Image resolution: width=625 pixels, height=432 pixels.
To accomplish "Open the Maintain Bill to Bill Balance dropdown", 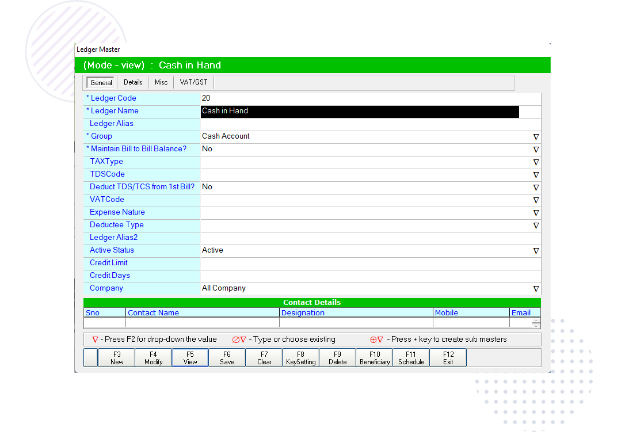I will tap(536, 149).
